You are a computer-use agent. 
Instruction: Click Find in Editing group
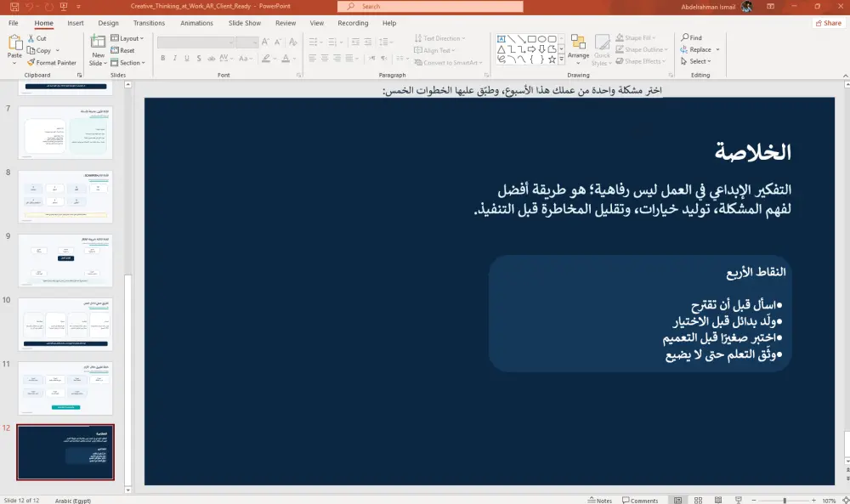tap(691, 37)
